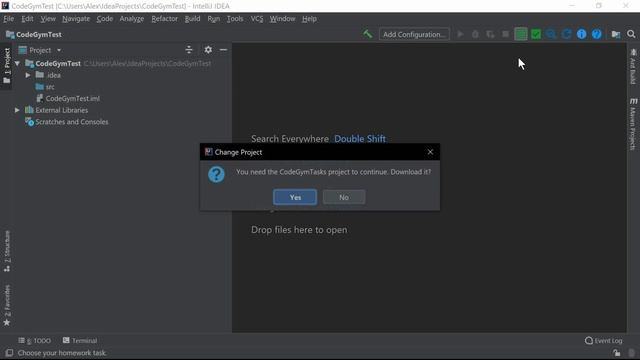Image resolution: width=640 pixels, height=360 pixels.
Task: Click Yes in the Change Project dialog
Action: click(295, 197)
